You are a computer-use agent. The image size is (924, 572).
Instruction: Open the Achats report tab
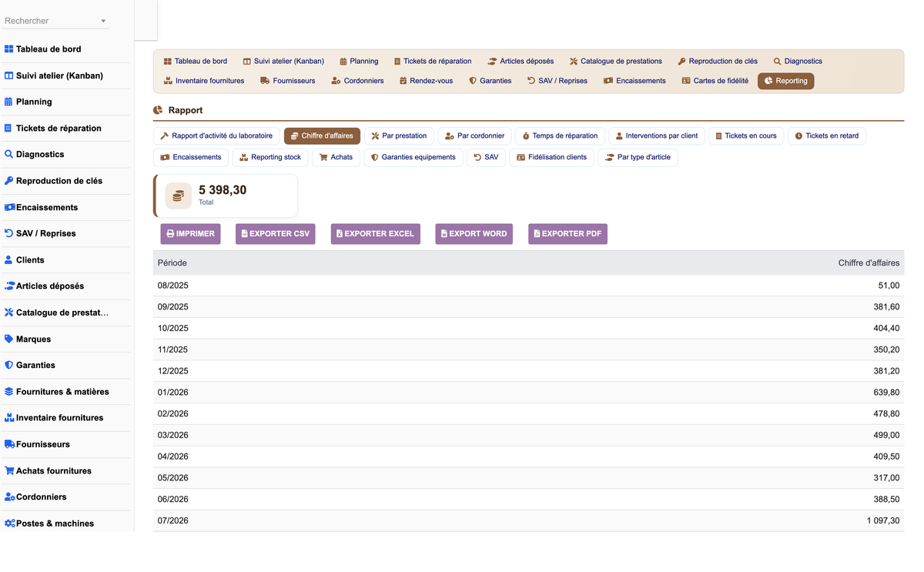click(336, 158)
